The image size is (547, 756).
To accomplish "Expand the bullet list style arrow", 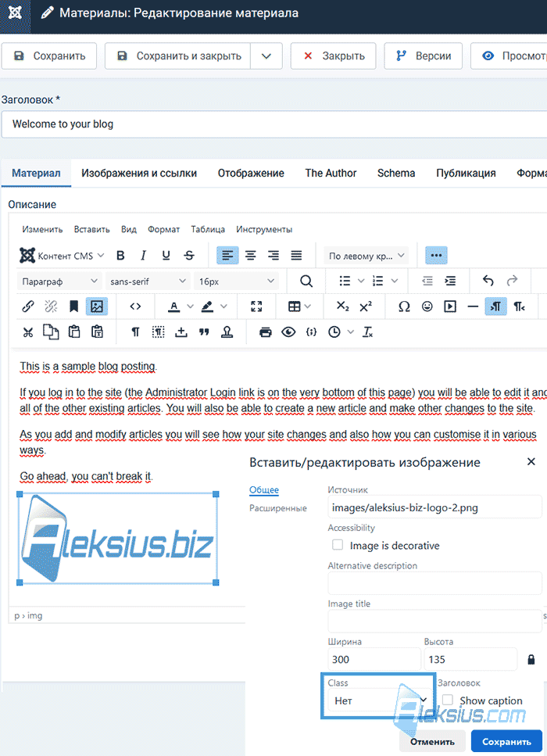I will pos(360,281).
